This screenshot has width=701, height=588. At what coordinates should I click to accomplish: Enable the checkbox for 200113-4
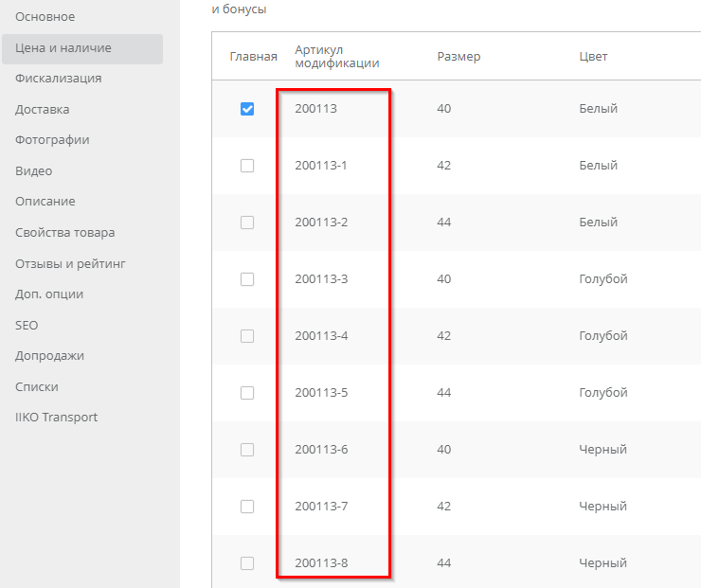click(x=247, y=336)
